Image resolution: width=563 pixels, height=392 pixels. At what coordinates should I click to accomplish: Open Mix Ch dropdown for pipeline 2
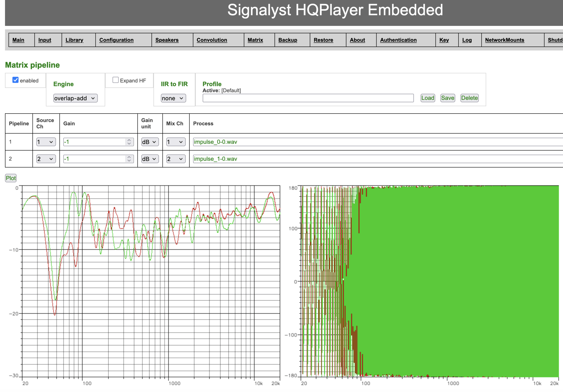click(175, 159)
